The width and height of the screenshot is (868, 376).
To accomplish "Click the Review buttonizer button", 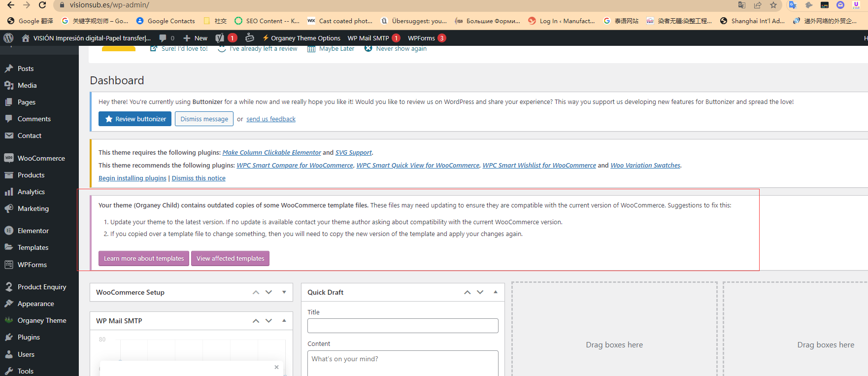I will coord(135,119).
